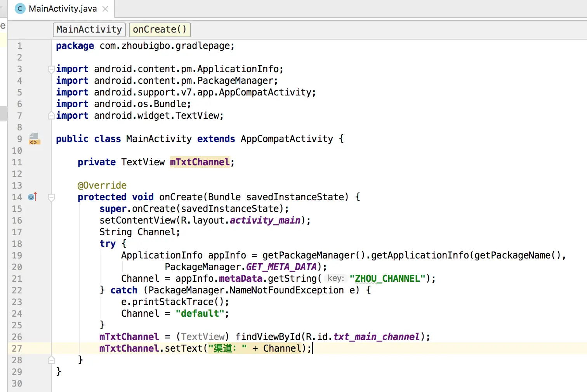Collapse the import block at line 3

pos(51,69)
